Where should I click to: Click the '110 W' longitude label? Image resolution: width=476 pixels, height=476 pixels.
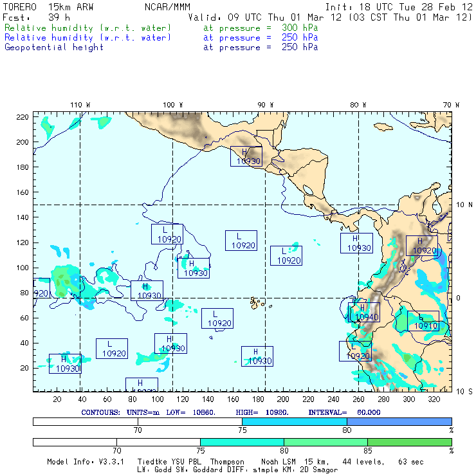(80, 105)
